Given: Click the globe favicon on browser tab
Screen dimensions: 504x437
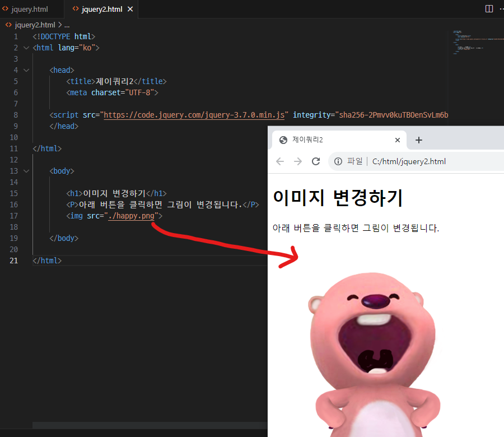Looking at the screenshot, I should coord(283,140).
